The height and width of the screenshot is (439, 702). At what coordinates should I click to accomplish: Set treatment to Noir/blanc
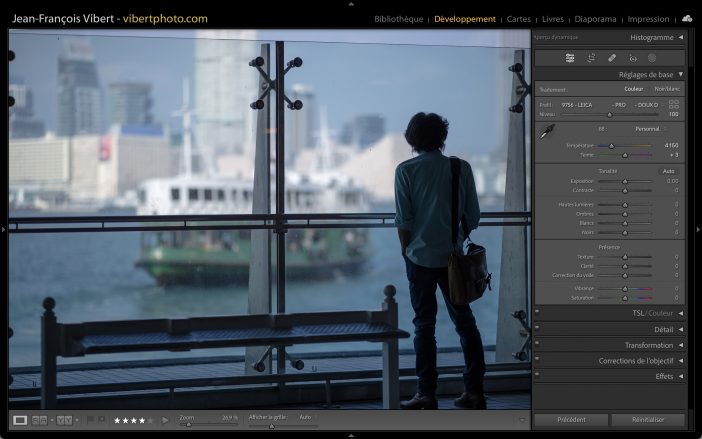(x=666, y=89)
